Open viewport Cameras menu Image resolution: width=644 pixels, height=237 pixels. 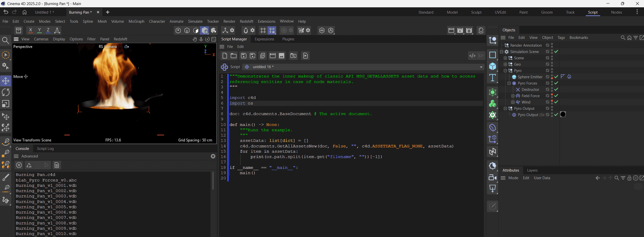[x=41, y=39]
